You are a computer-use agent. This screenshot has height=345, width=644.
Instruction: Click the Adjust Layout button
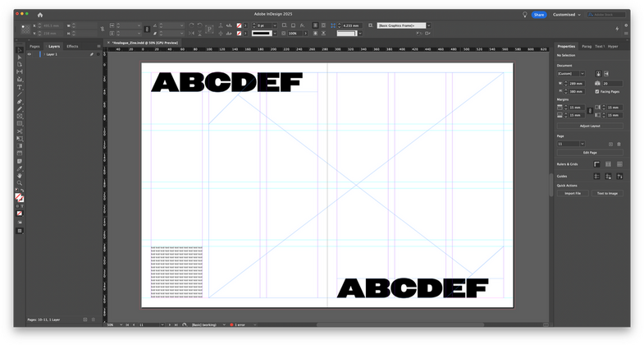point(589,126)
